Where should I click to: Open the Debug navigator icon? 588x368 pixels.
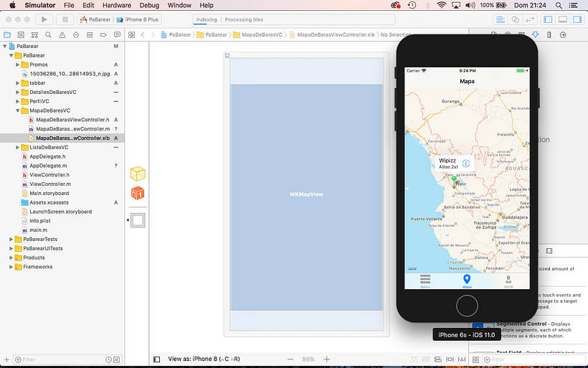90,35
